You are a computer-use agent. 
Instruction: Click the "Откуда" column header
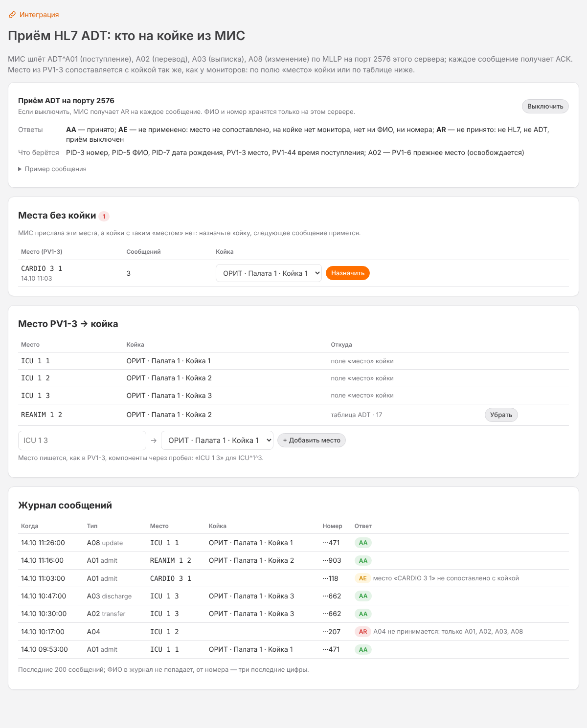(x=341, y=345)
